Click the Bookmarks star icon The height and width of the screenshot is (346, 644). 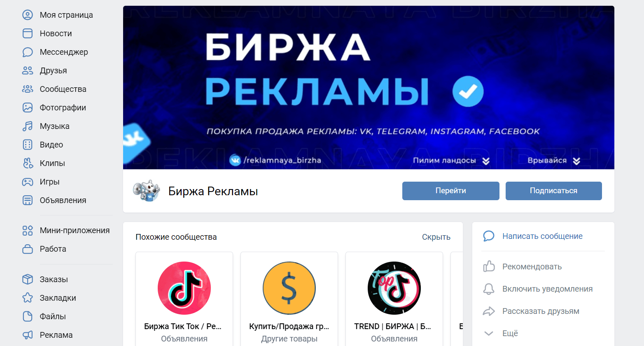[28, 298]
